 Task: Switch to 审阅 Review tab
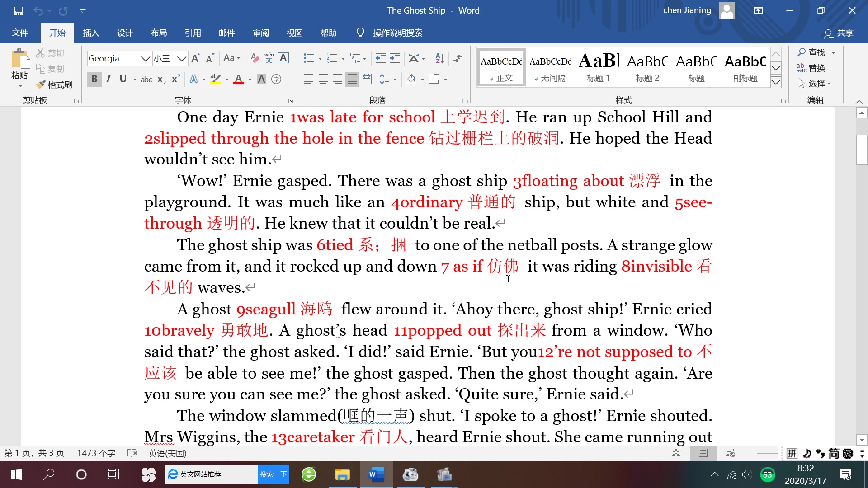[x=261, y=33]
